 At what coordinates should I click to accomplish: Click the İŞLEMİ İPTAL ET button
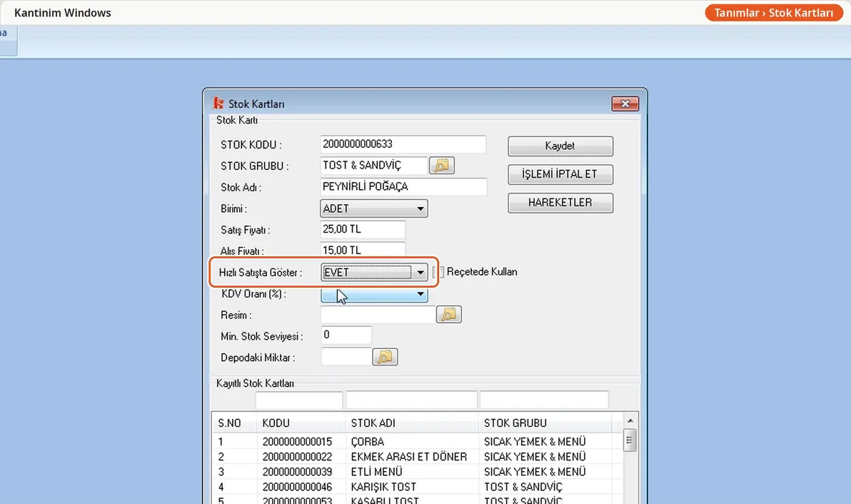click(560, 174)
